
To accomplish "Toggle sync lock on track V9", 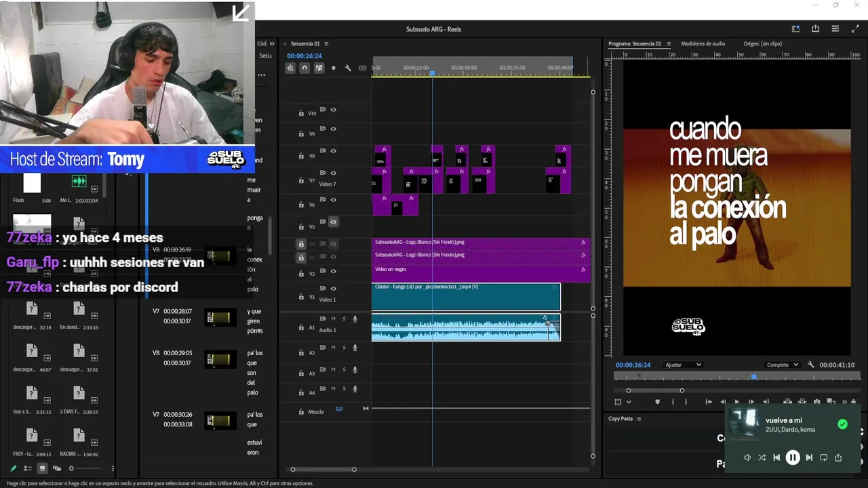I will tap(323, 129).
